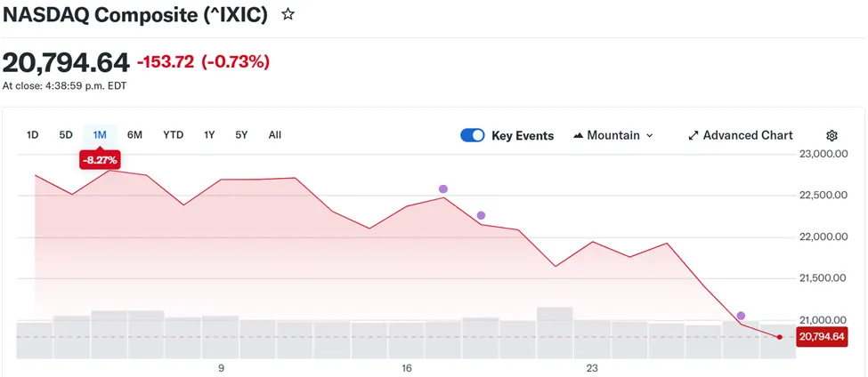Open chart settings gear icon
868x377 pixels.
coord(832,135)
